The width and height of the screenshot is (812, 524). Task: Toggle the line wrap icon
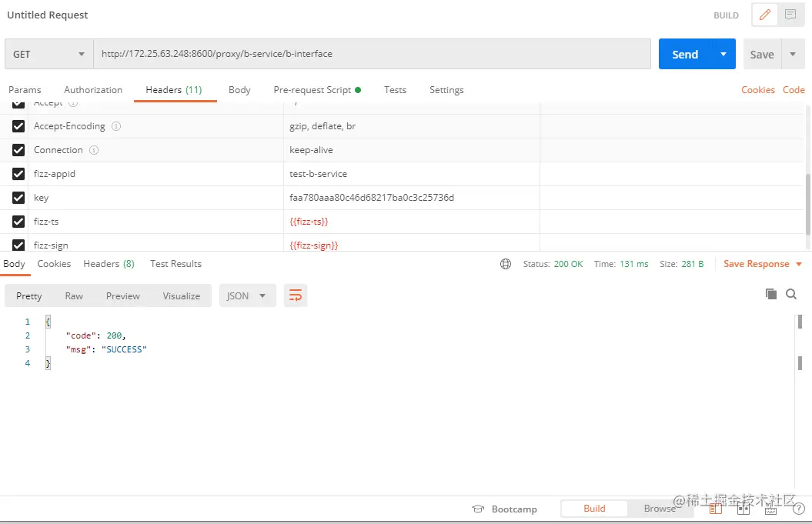pyautogui.click(x=296, y=295)
